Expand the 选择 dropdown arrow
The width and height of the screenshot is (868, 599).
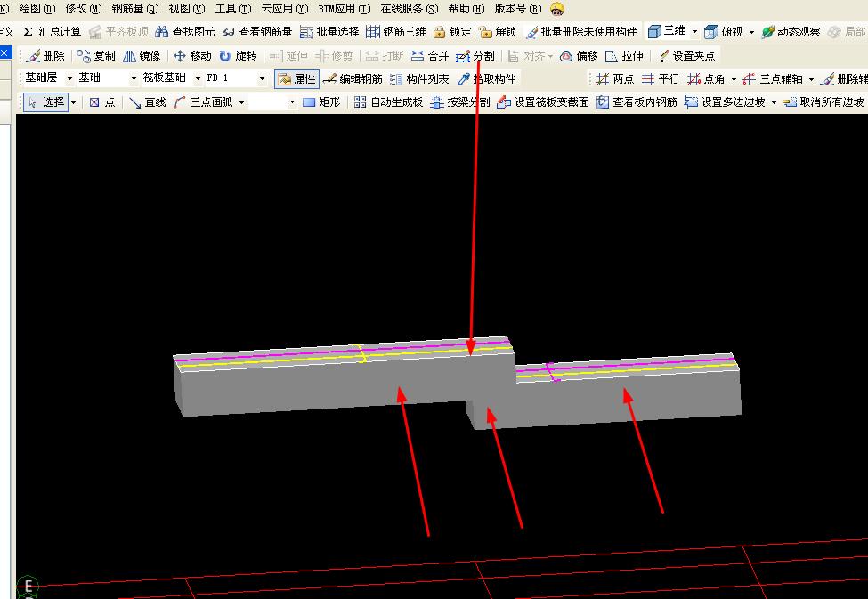pyautogui.click(x=73, y=102)
